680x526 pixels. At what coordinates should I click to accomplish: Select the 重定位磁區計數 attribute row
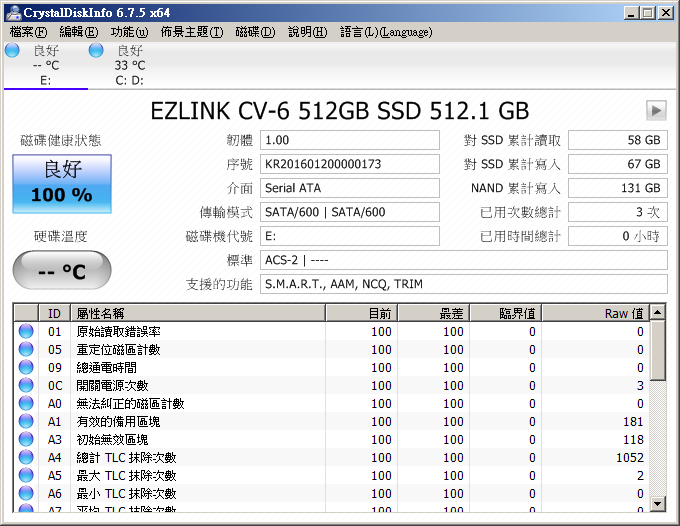(x=332, y=349)
